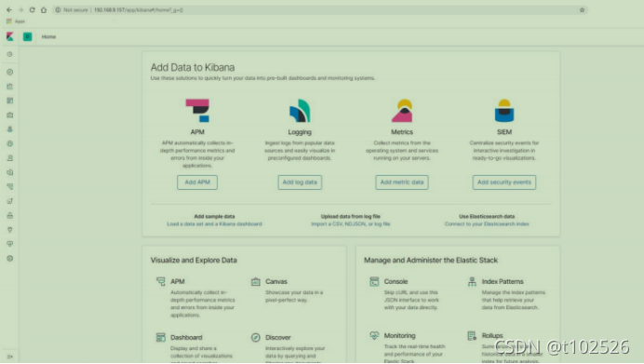The height and width of the screenshot is (364, 644).
Task: Reload the page with browser refresh
Action: [x=32, y=10]
